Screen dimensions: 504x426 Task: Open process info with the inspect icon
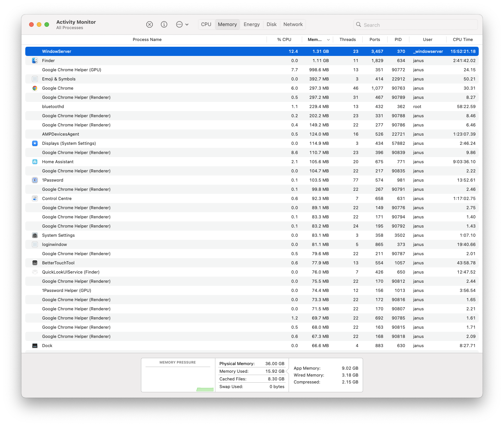pyautogui.click(x=164, y=25)
